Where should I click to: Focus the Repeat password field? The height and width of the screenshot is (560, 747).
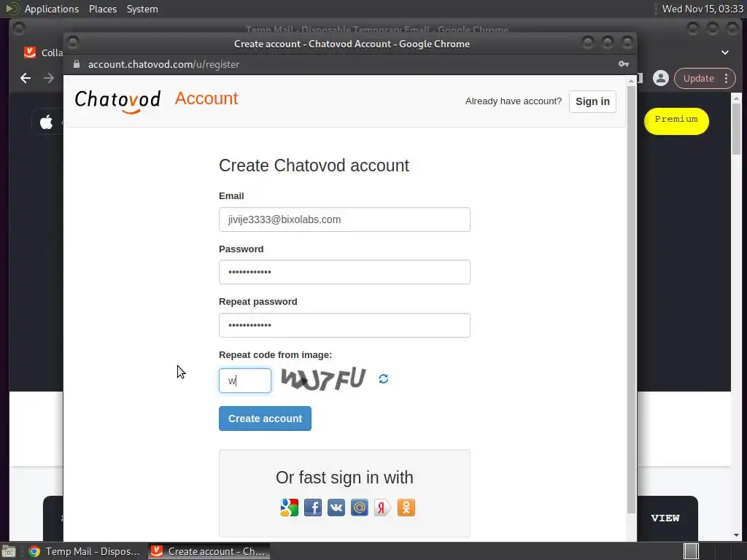344,325
